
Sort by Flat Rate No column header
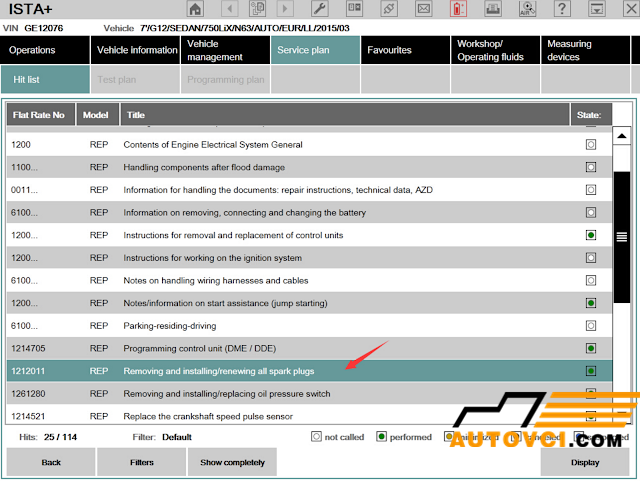click(41, 115)
